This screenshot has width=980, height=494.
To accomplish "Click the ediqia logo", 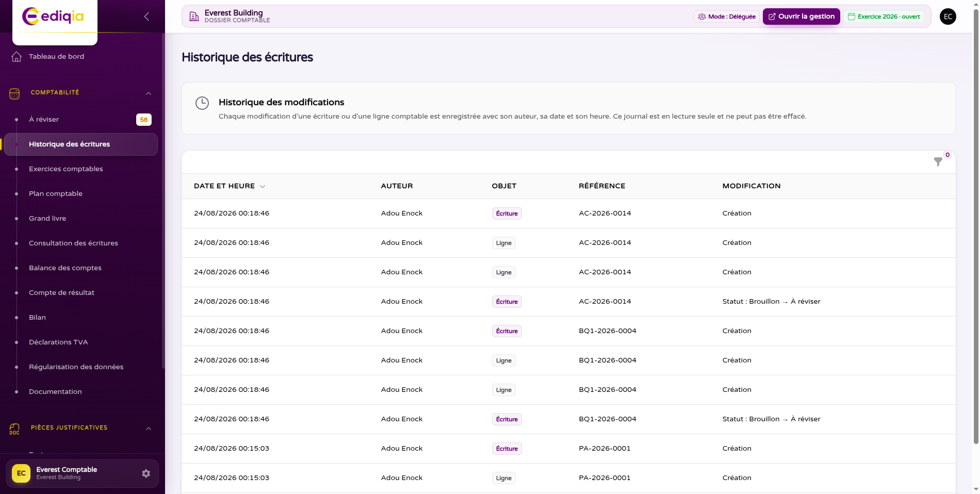I will 53,17.
